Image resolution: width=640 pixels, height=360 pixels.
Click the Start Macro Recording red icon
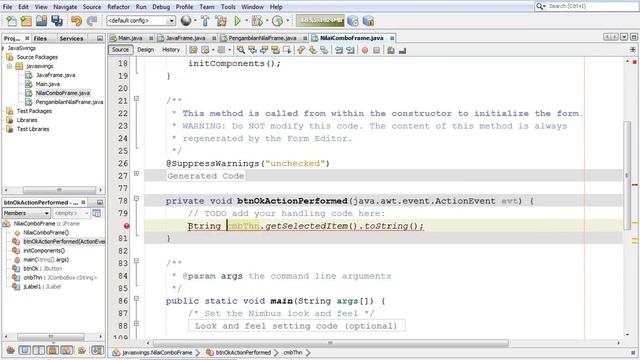pos(365,50)
